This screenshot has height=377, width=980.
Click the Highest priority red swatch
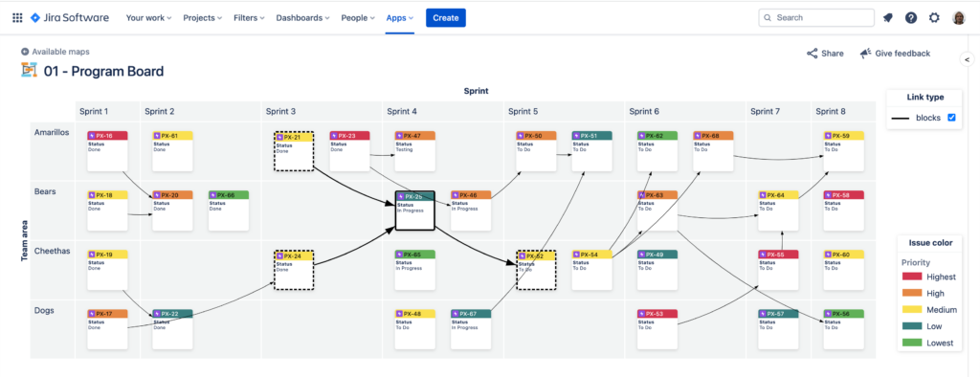pyautogui.click(x=911, y=277)
